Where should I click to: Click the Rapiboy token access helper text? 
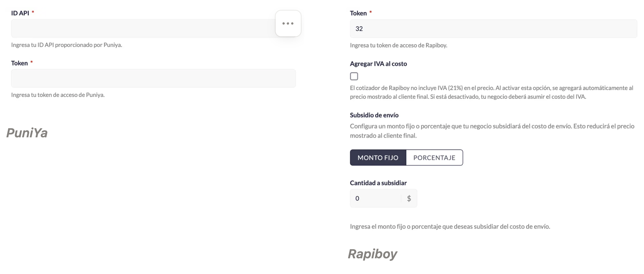coord(398,45)
